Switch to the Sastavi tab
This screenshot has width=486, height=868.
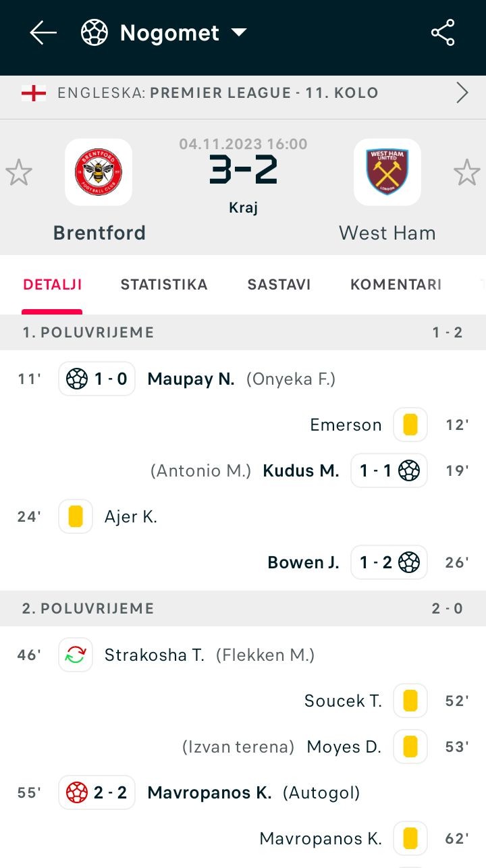279,285
